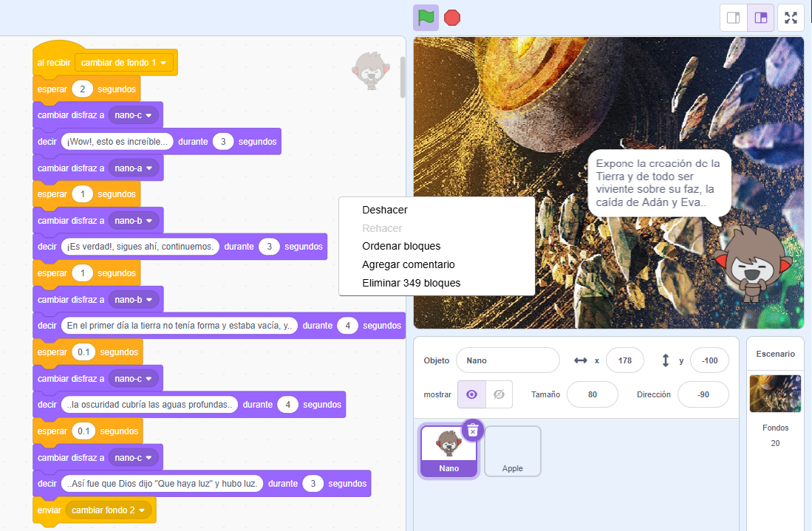The image size is (812, 531).
Task: Show the sprite using eye icon
Action: 471,394
